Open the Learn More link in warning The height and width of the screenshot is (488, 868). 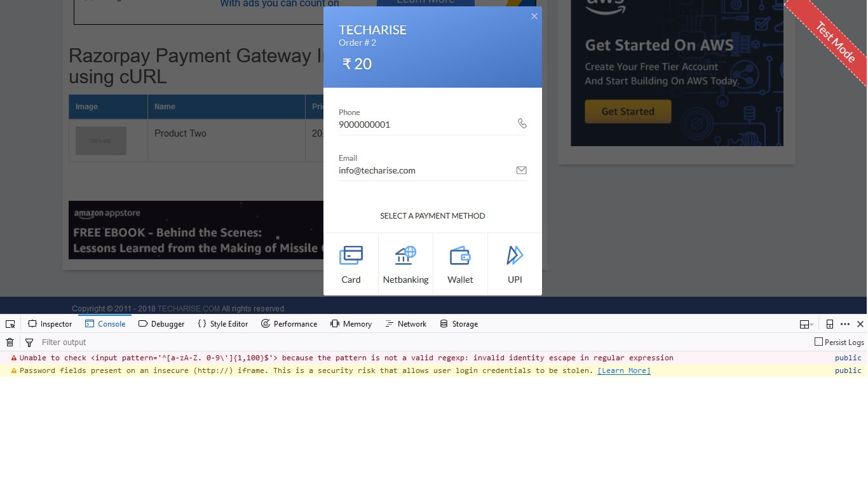[624, 370]
